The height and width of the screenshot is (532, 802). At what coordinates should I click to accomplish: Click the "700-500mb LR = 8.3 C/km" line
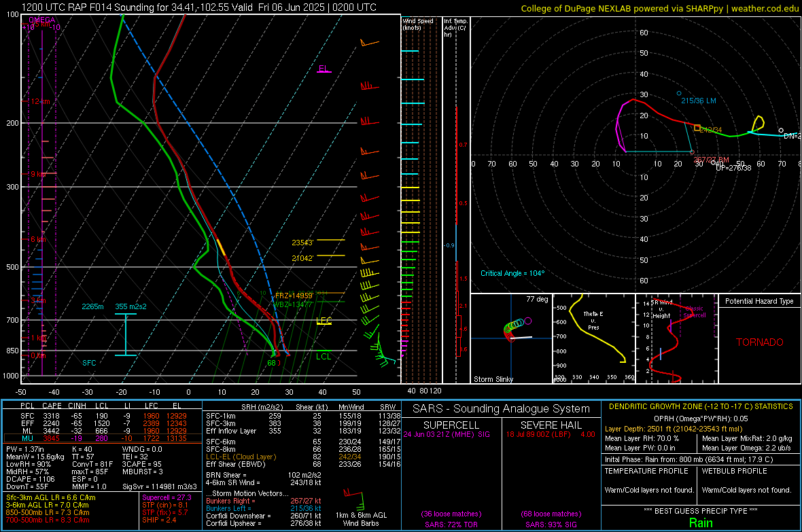[48, 520]
